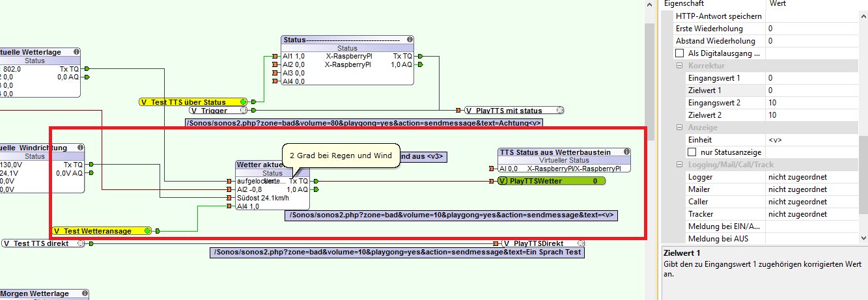Viewport: 868px width, 300px height.
Task: Enable Als Digitalausgang checkbox
Action: point(680,53)
